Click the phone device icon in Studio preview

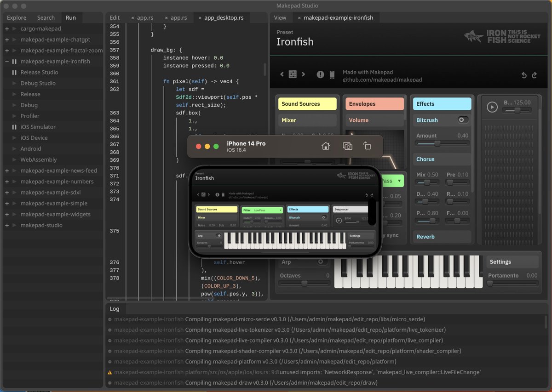point(332,74)
